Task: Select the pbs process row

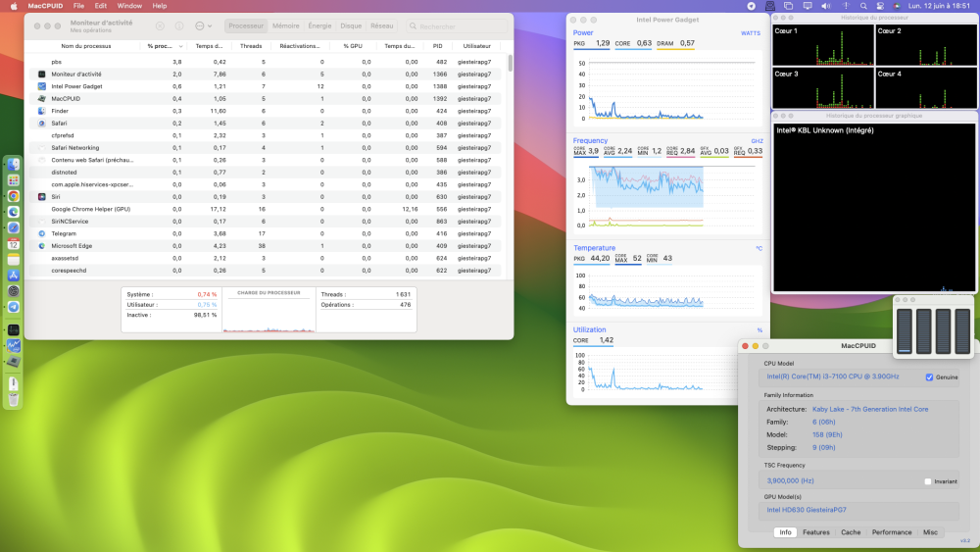Action: pos(266,62)
